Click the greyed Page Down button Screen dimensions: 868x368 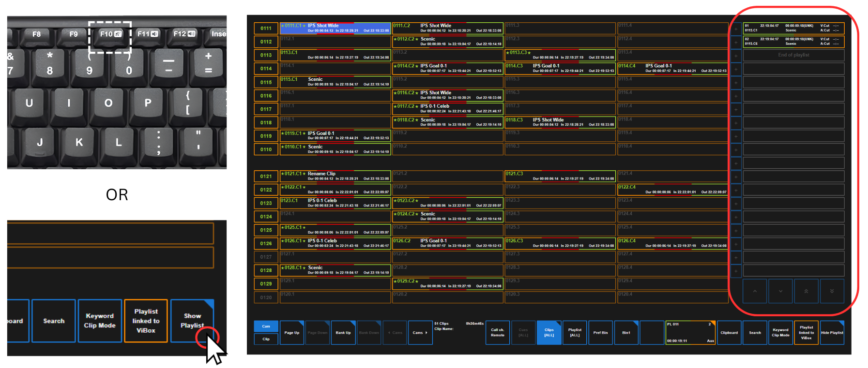click(318, 333)
